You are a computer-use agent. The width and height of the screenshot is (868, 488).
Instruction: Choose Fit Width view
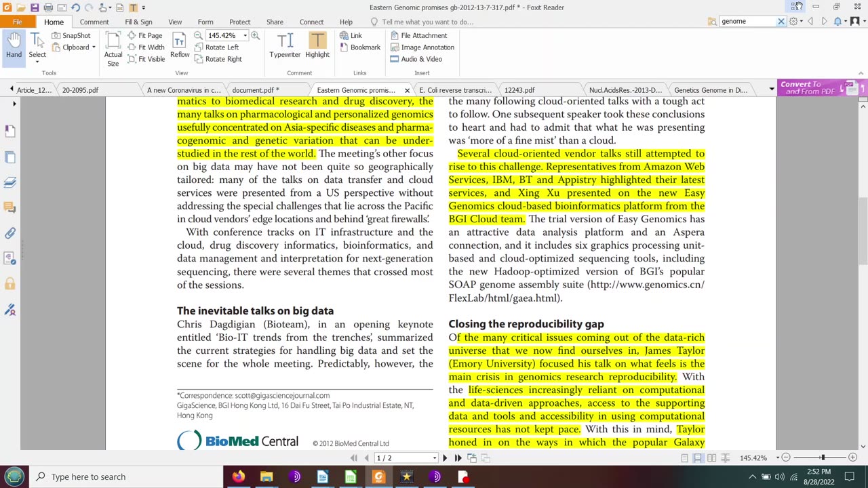(146, 47)
